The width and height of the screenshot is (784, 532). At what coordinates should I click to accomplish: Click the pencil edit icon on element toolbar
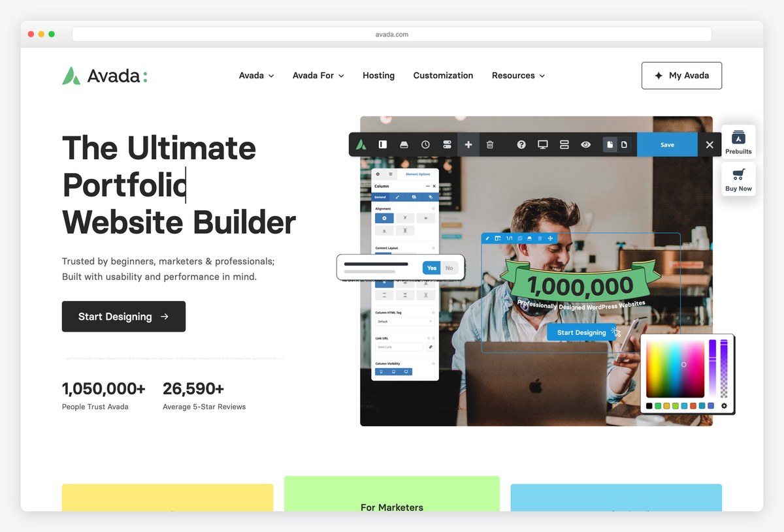coord(487,238)
